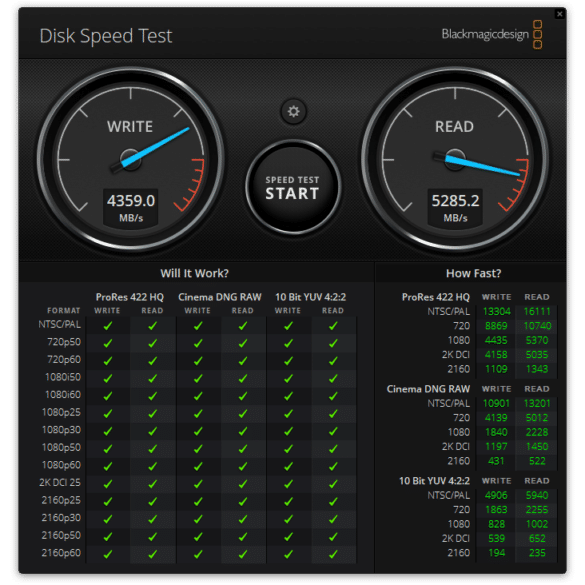Click ProRes 422 HQ write checkmark for 2160p50
585x585 pixels.
108,536
